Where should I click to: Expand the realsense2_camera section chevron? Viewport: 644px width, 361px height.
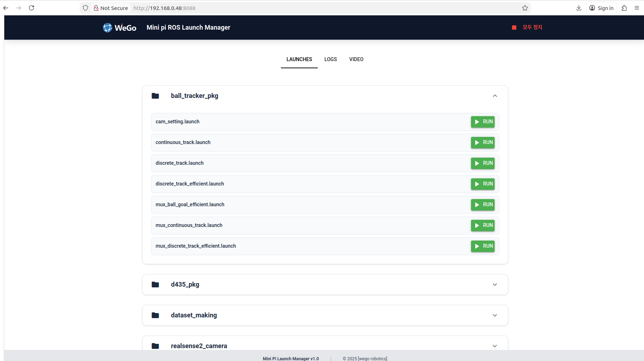pos(495,346)
